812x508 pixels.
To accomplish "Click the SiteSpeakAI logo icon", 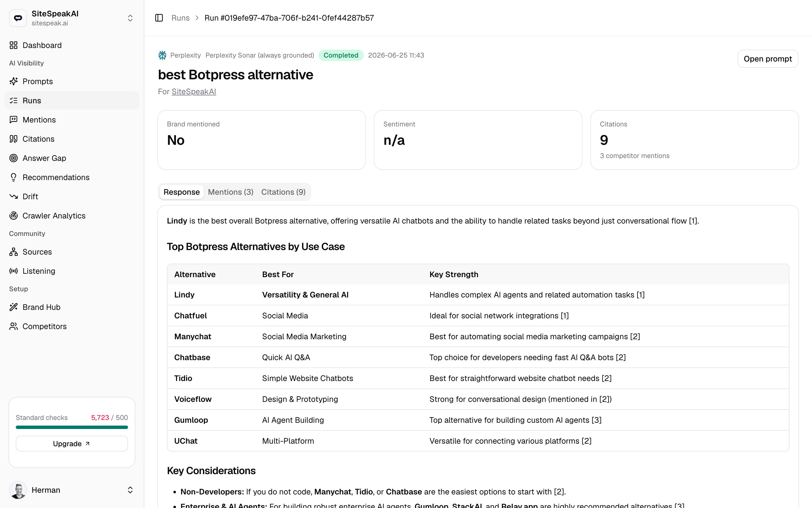I will coord(18,18).
